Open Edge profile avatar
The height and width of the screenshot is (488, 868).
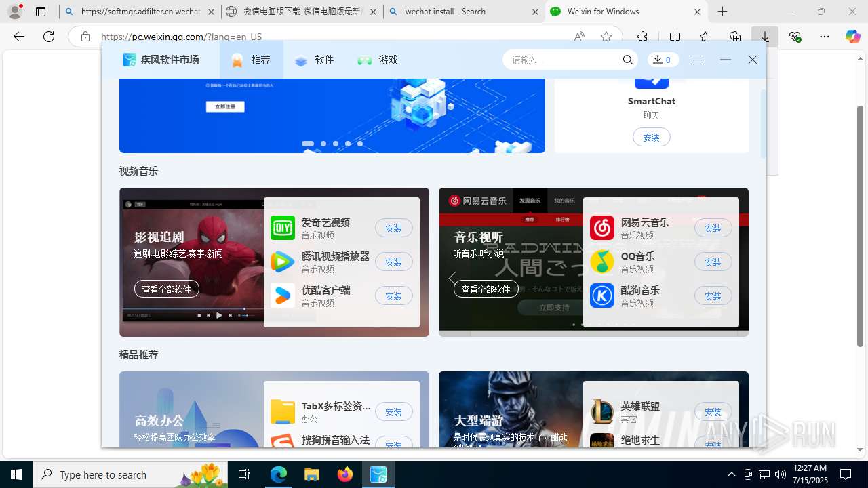(14, 12)
